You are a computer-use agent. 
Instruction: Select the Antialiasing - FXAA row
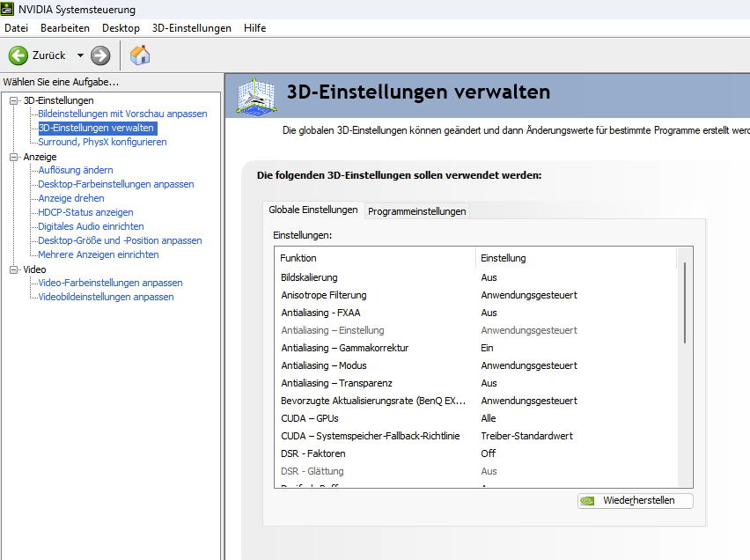[476, 313]
